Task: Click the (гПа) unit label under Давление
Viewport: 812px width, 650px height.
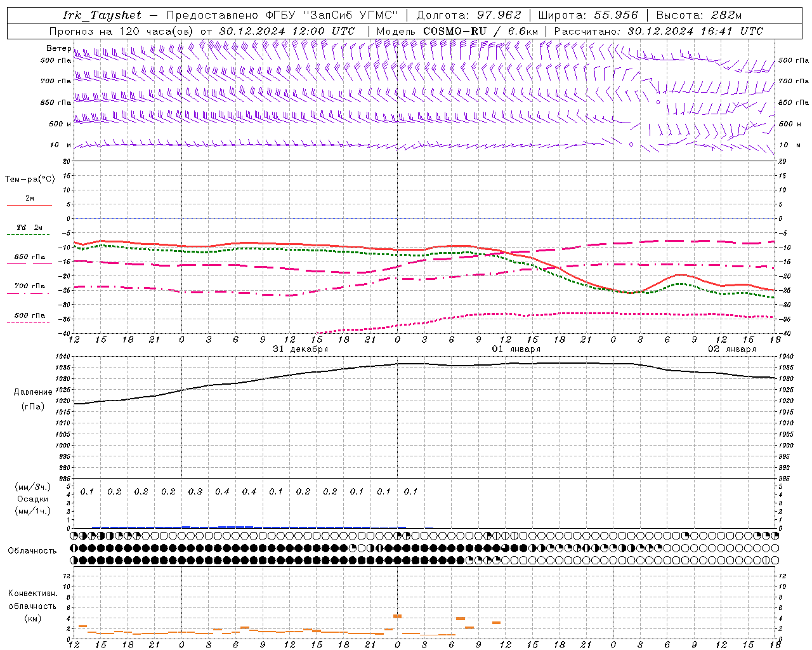Action: 33,407
